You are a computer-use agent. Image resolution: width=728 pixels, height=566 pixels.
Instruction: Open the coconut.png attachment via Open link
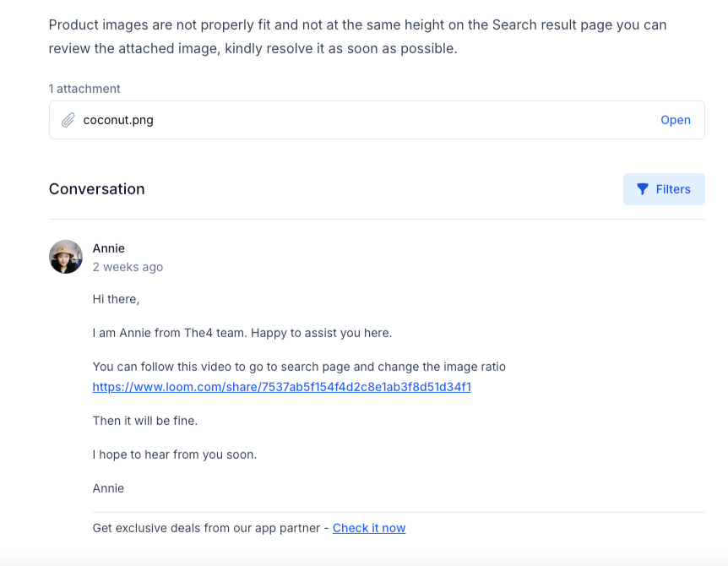click(x=675, y=120)
